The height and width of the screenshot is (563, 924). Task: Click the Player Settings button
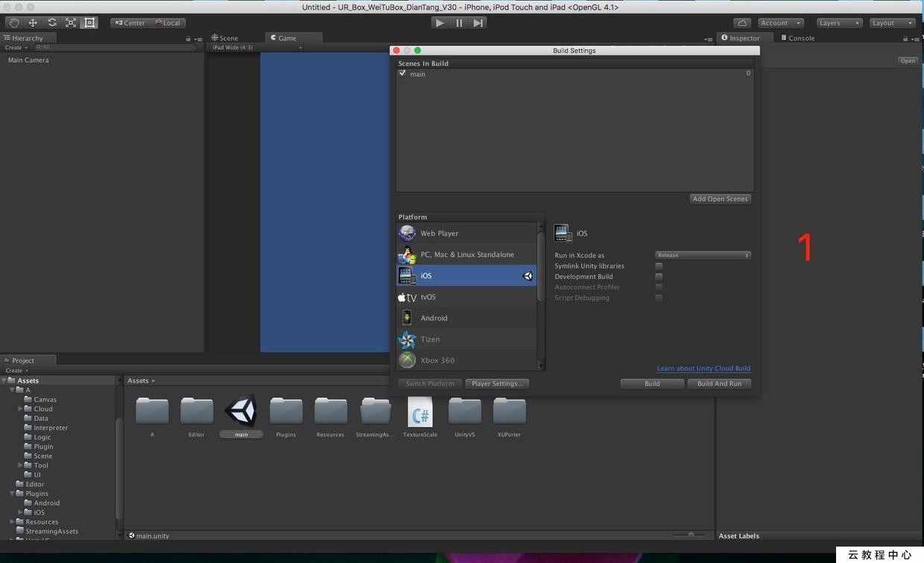click(x=497, y=383)
